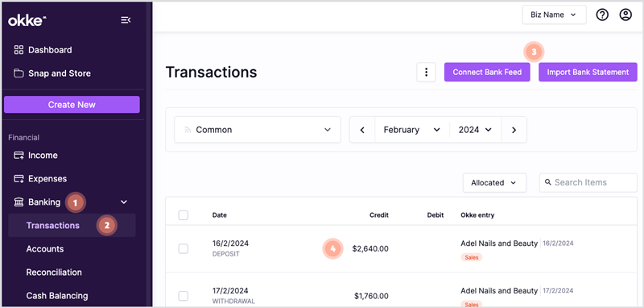Open the Allocated filter dropdown

(x=494, y=182)
